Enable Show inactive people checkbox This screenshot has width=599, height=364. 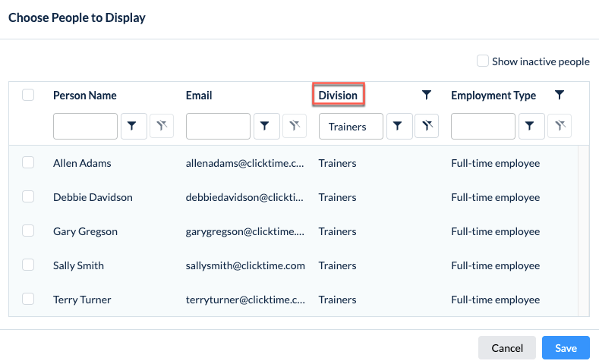(x=483, y=61)
